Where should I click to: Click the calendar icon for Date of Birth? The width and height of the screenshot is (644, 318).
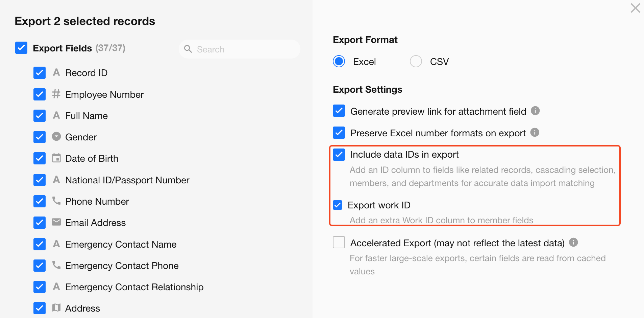pos(56,158)
